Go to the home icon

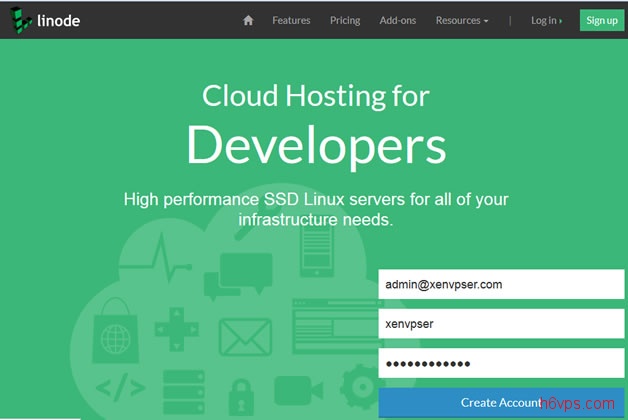tap(248, 20)
